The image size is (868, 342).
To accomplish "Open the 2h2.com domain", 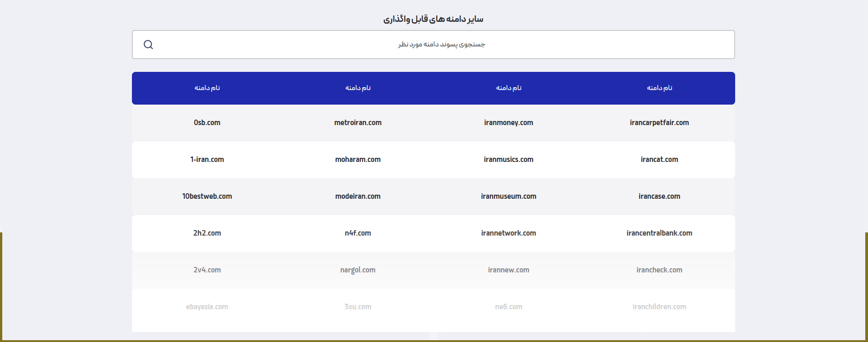I will click(207, 233).
